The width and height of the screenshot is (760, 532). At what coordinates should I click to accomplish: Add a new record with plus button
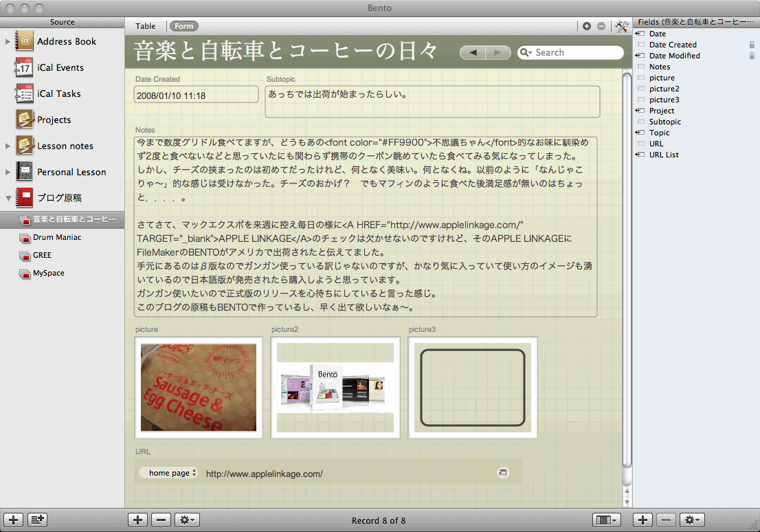(137, 520)
